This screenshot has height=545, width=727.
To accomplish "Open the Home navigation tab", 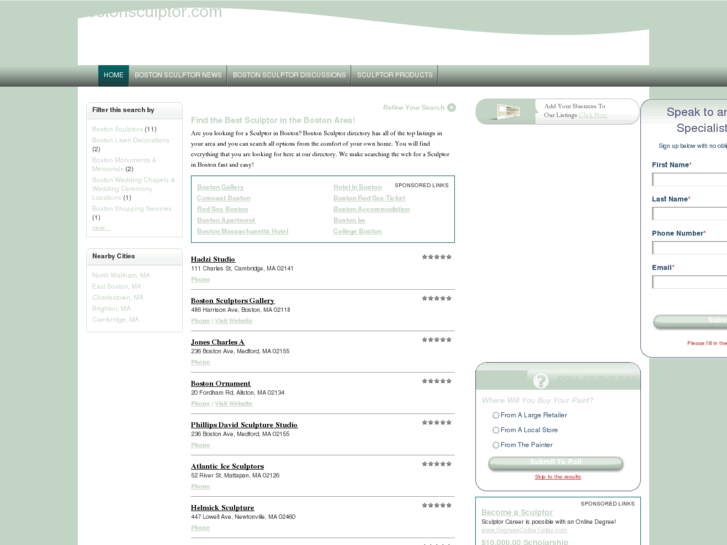I will [x=113, y=75].
